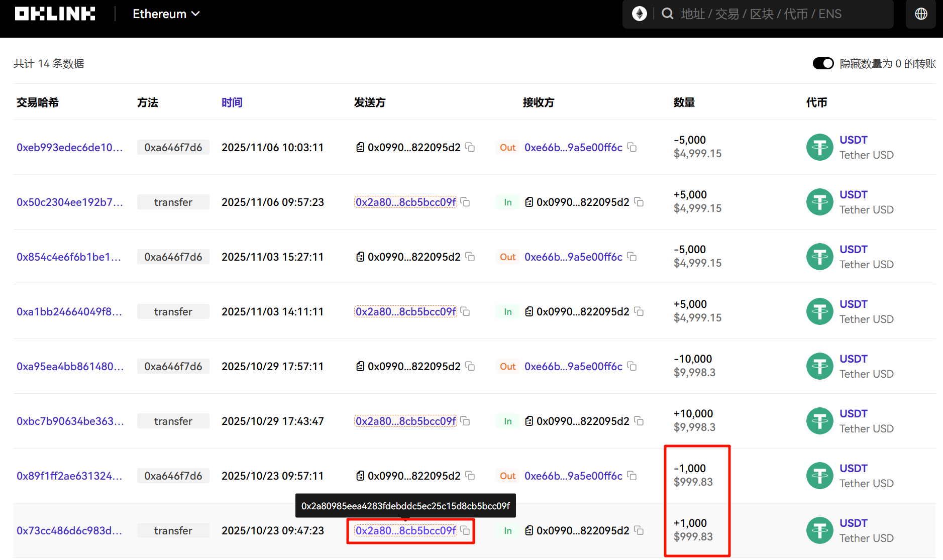The height and width of the screenshot is (560, 943).
Task: Click the Ethereum diamond icon in search bar
Action: pos(639,14)
